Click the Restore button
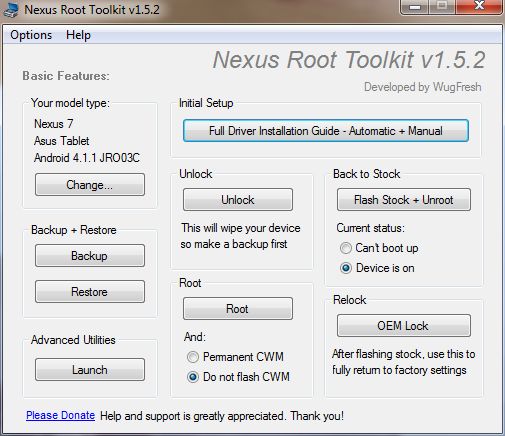 point(90,292)
